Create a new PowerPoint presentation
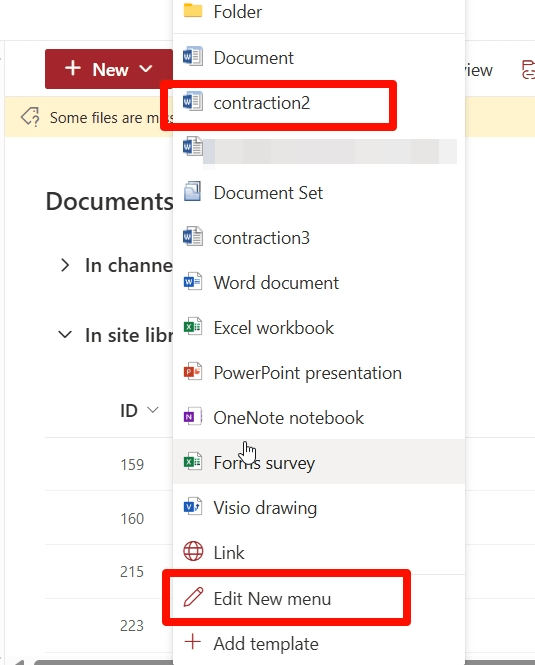This screenshot has width=535, height=665. click(319, 373)
